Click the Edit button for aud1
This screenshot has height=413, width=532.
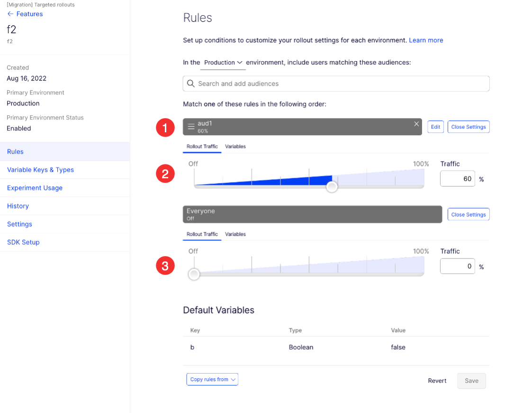(x=435, y=127)
